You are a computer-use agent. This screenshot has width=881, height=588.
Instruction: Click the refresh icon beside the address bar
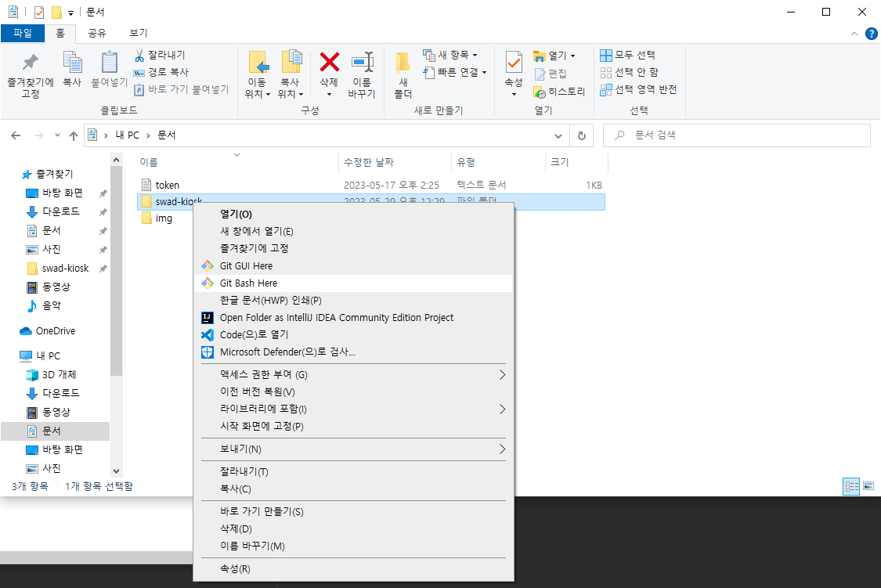coord(580,135)
